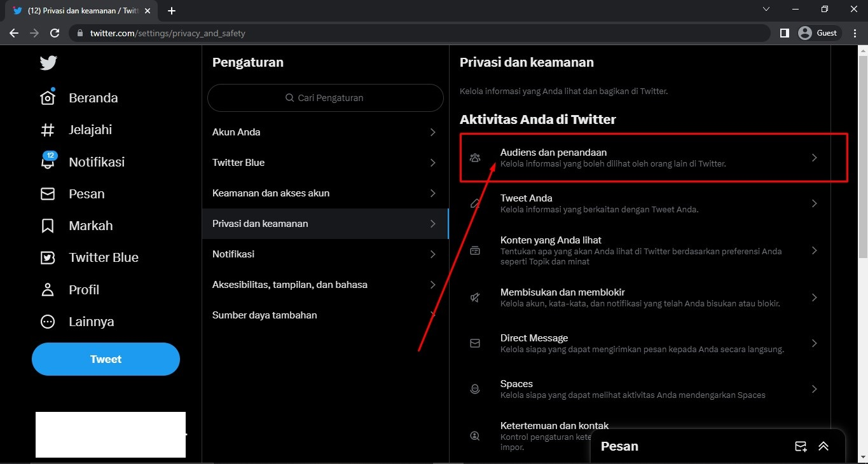The image size is (868, 464).
Task: Expand Membisukan dan memblokir chevron
Action: (815, 297)
